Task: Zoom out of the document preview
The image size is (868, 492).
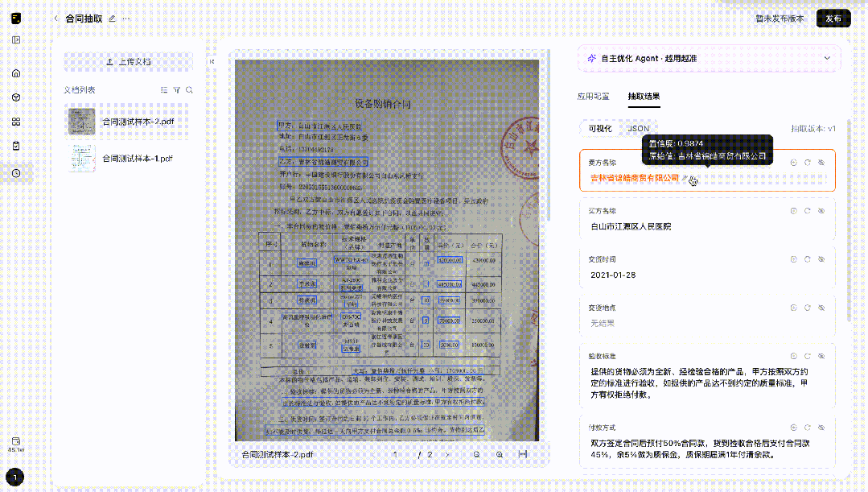Action: point(476,454)
